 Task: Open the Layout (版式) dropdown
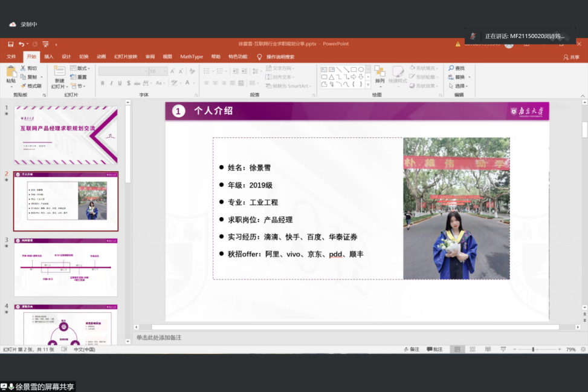click(80, 68)
